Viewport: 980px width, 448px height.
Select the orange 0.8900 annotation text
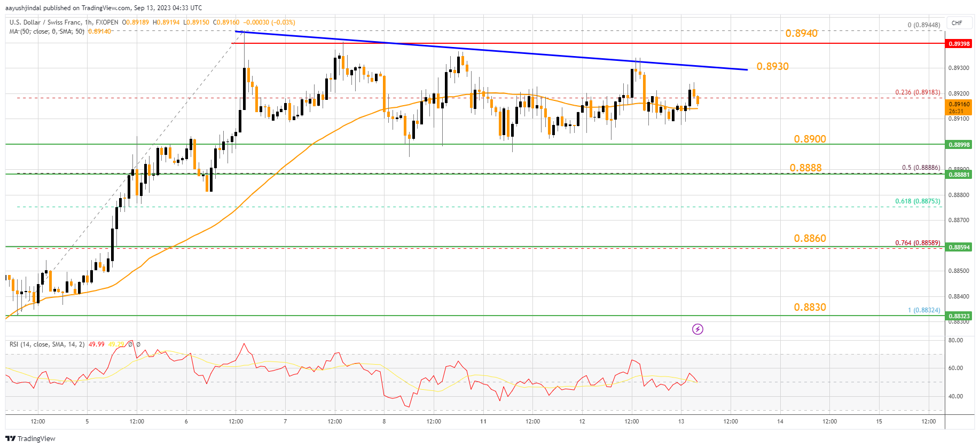(810, 139)
